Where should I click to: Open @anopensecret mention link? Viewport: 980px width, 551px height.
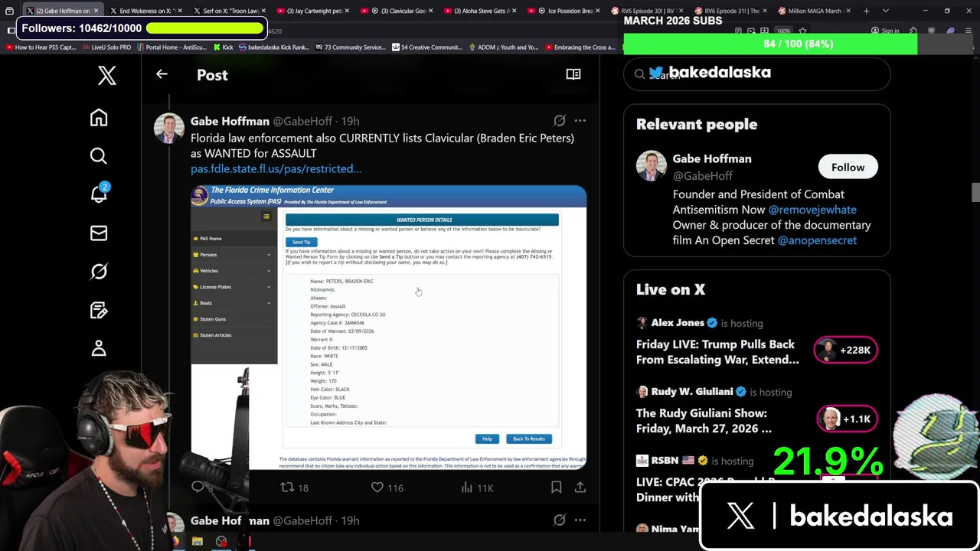[817, 240]
